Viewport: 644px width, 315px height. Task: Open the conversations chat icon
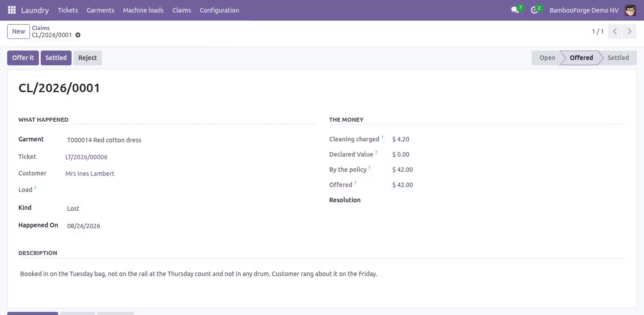click(515, 10)
